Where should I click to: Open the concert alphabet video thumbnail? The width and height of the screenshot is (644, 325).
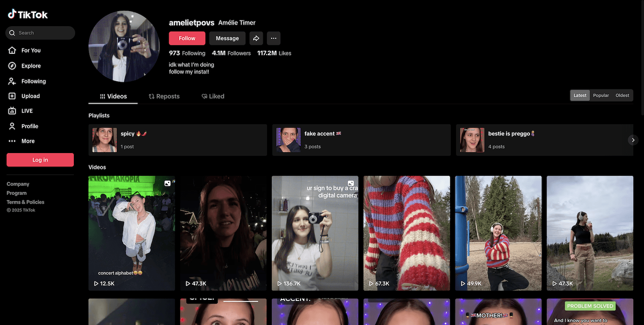click(x=131, y=233)
